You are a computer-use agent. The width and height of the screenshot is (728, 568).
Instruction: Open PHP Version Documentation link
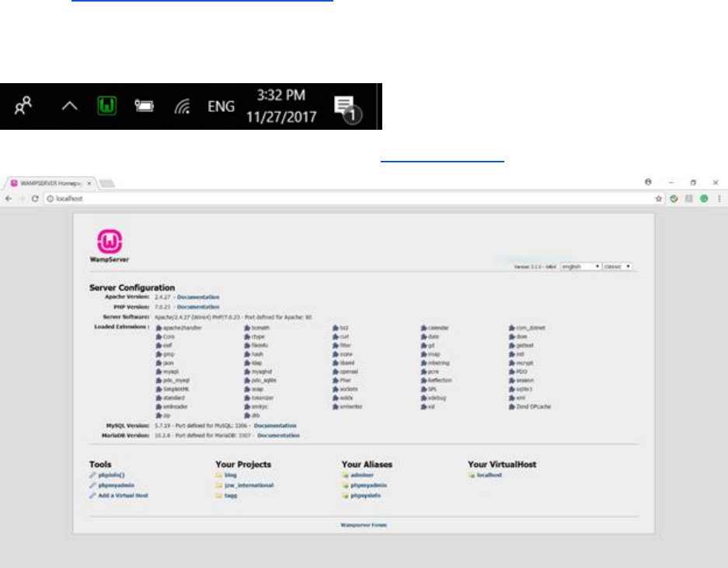pyautogui.click(x=198, y=307)
